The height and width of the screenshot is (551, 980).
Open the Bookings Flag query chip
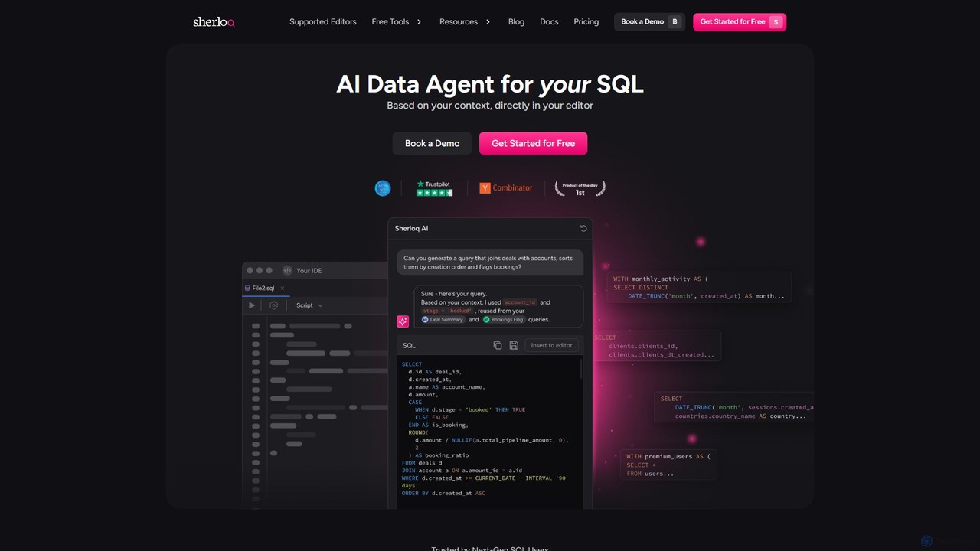(x=504, y=320)
